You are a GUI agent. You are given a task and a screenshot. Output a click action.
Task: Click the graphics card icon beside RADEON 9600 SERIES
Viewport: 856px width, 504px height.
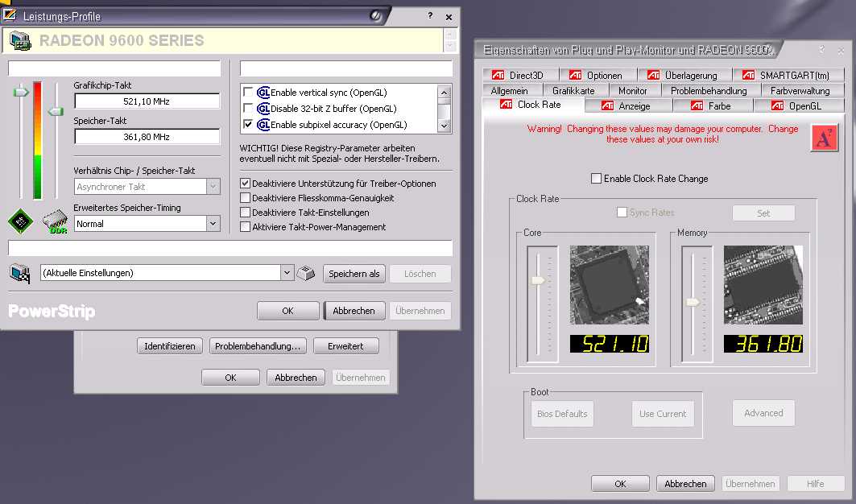coord(21,41)
